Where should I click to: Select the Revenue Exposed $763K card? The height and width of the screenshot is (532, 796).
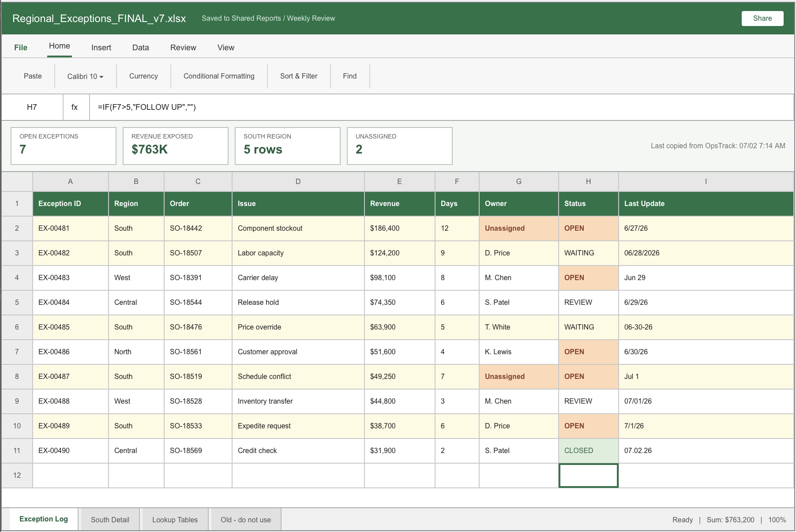176,146
